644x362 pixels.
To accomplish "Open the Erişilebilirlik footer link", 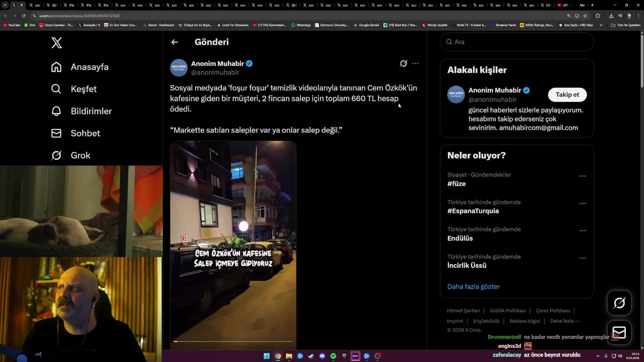I will coord(486,321).
